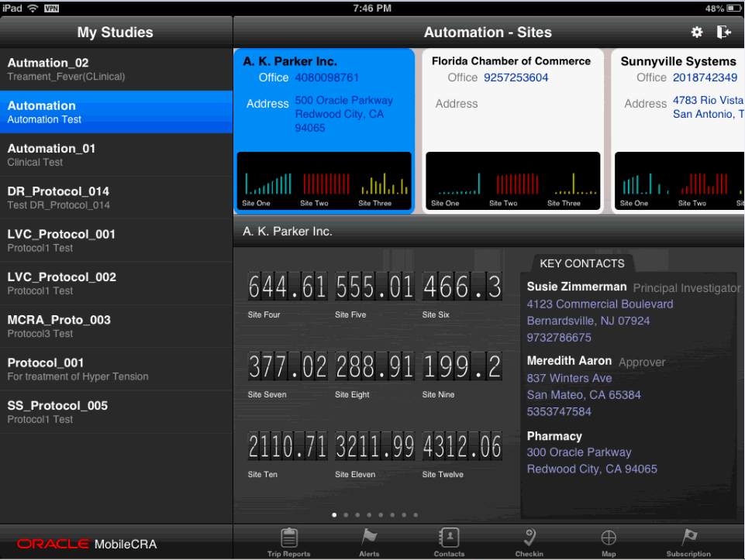
Task: Tap Site Twelve counter 4312.06
Action: [x=462, y=446]
